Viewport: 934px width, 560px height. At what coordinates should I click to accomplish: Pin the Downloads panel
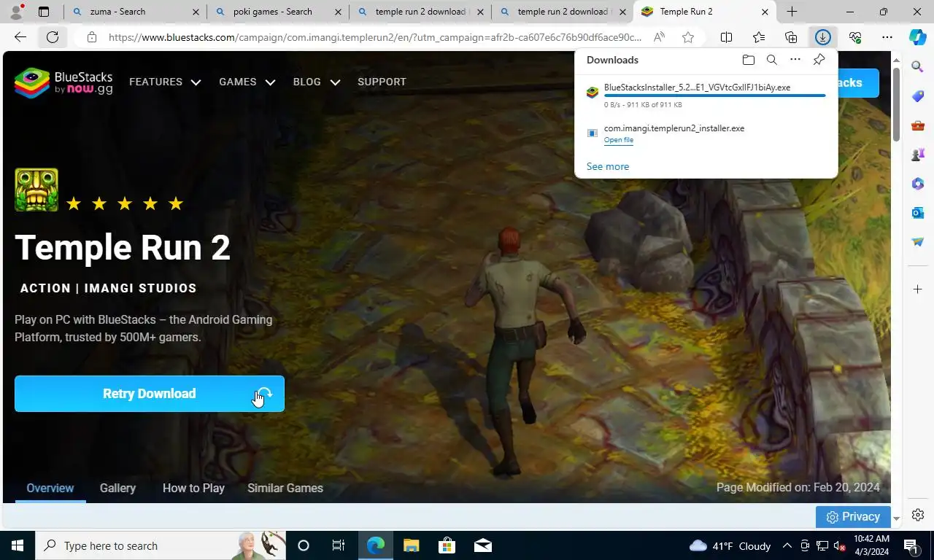819,60
